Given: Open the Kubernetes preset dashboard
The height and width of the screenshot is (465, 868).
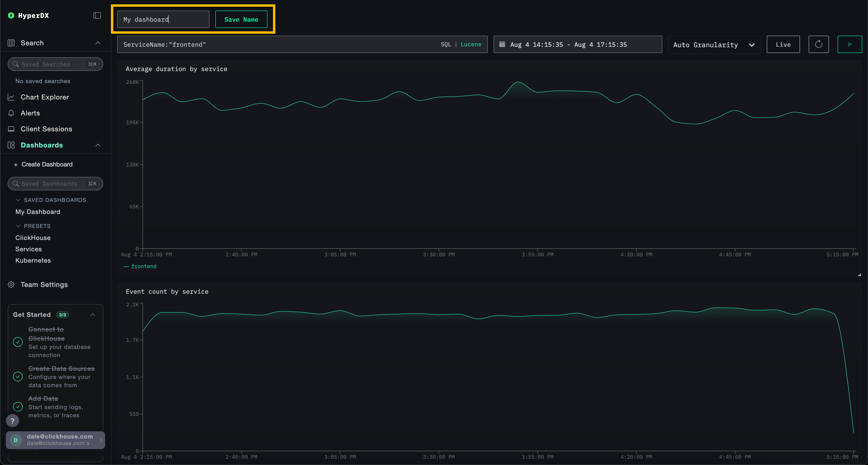Looking at the screenshot, I should (x=33, y=260).
